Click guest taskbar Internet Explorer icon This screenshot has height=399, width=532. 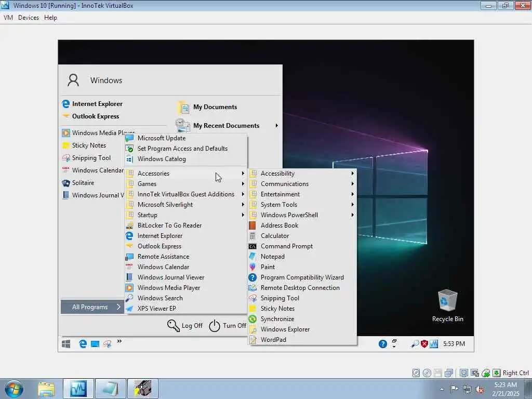click(83, 344)
